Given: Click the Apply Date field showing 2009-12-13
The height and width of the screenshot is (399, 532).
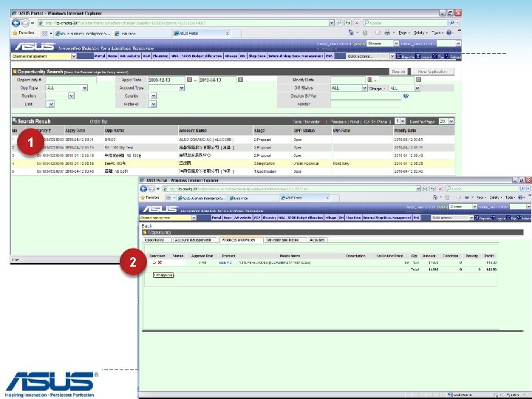Looking at the screenshot, I should pyautogui.click(x=166, y=80).
